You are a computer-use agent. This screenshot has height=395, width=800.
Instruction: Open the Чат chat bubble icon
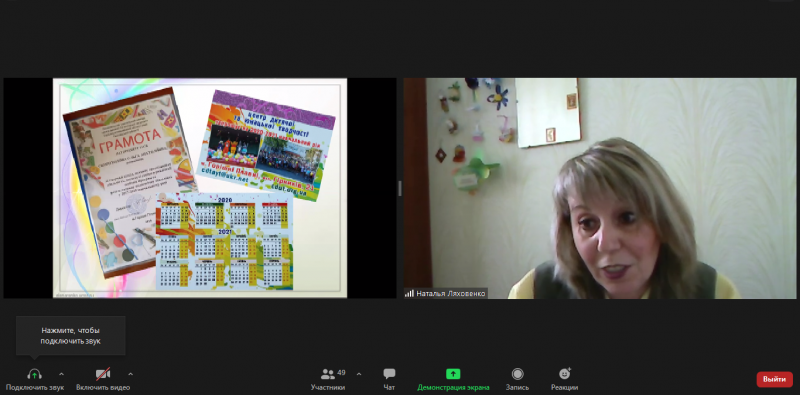(389, 374)
